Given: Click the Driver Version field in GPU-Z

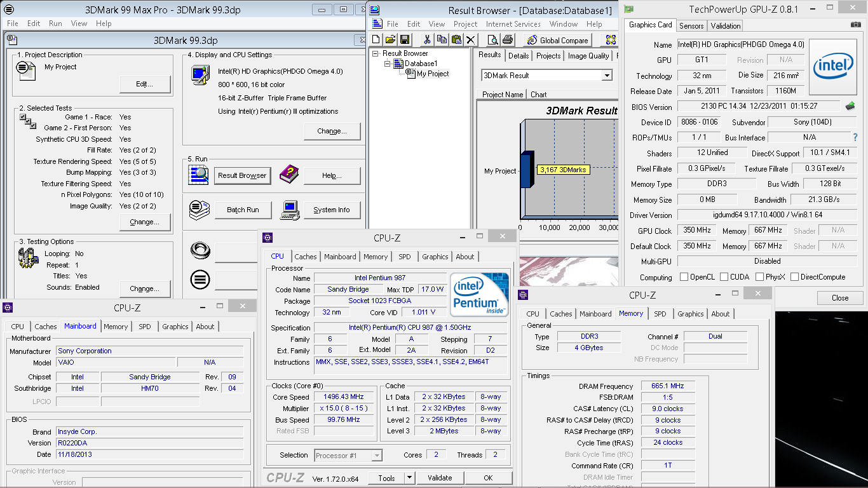Looking at the screenshot, I should click(768, 215).
